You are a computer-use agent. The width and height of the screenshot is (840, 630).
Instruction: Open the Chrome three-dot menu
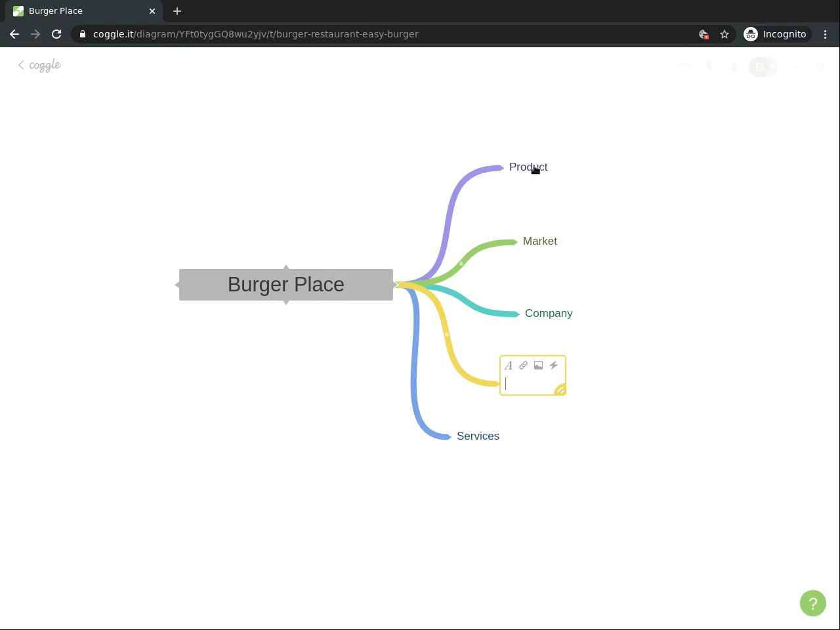(x=826, y=34)
